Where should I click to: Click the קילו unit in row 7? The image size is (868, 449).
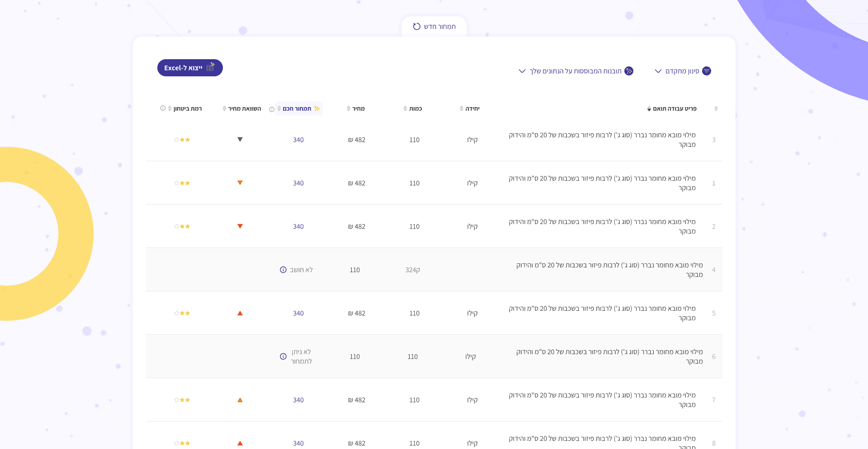click(x=472, y=400)
